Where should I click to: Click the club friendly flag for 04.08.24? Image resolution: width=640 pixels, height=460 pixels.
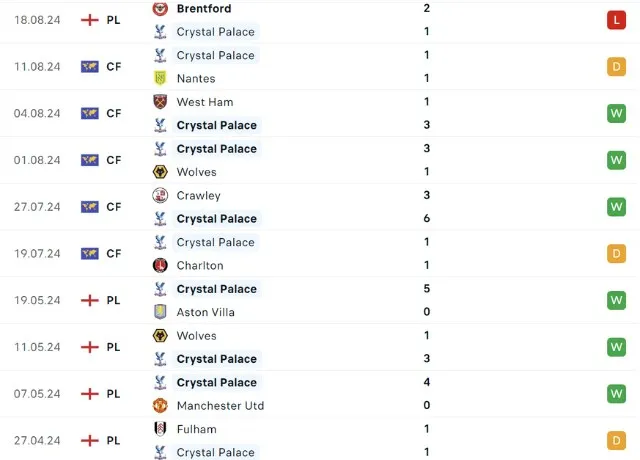click(x=90, y=113)
